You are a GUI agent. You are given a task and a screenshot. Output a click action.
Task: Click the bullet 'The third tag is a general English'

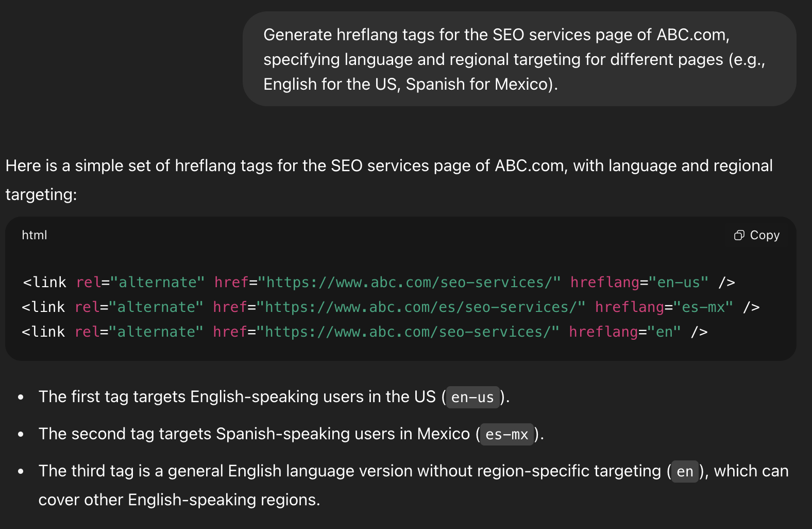414,485
